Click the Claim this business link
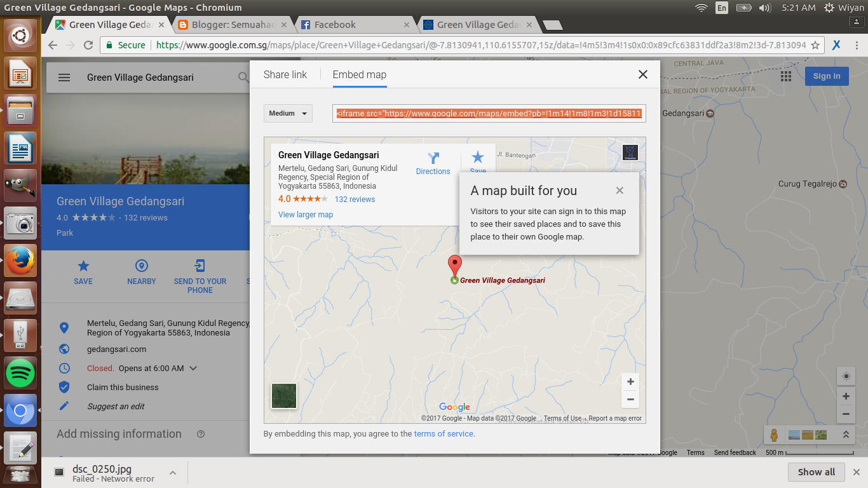 [x=123, y=387]
